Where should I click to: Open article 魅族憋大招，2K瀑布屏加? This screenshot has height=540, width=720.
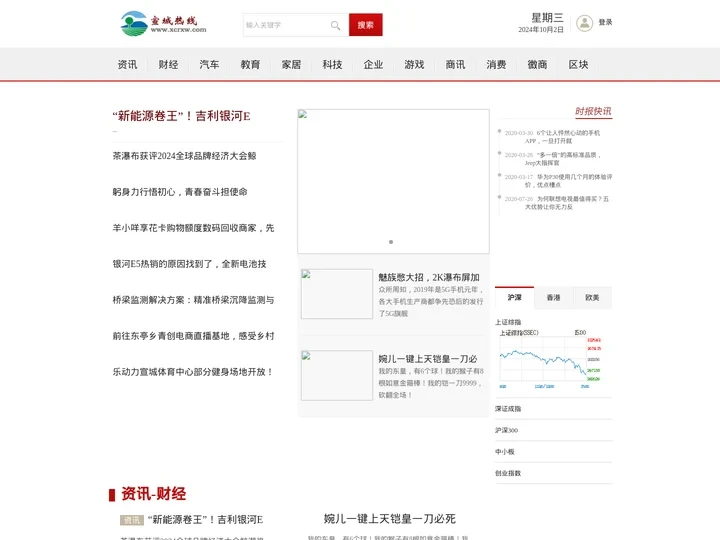[x=429, y=277]
